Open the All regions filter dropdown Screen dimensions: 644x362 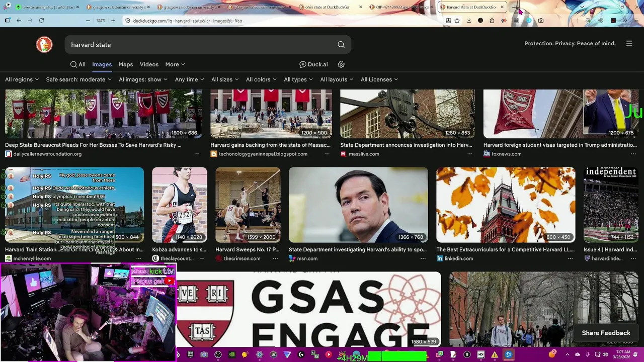coord(22,79)
